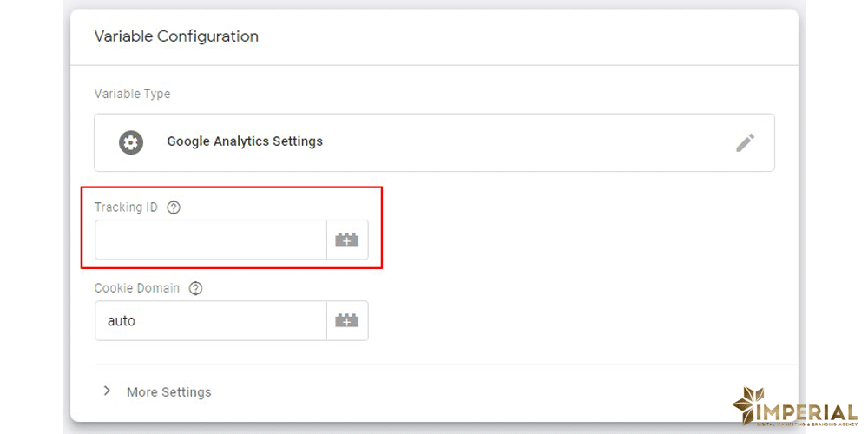This screenshot has width=868, height=434.
Task: Click the Variable Type label
Action: tap(132, 94)
